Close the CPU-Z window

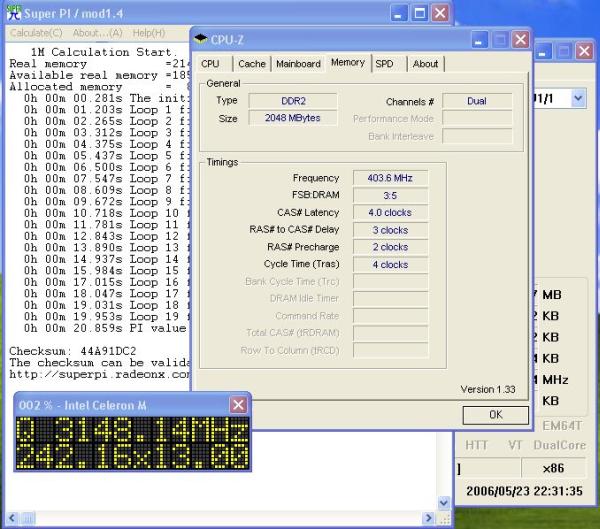pos(520,39)
